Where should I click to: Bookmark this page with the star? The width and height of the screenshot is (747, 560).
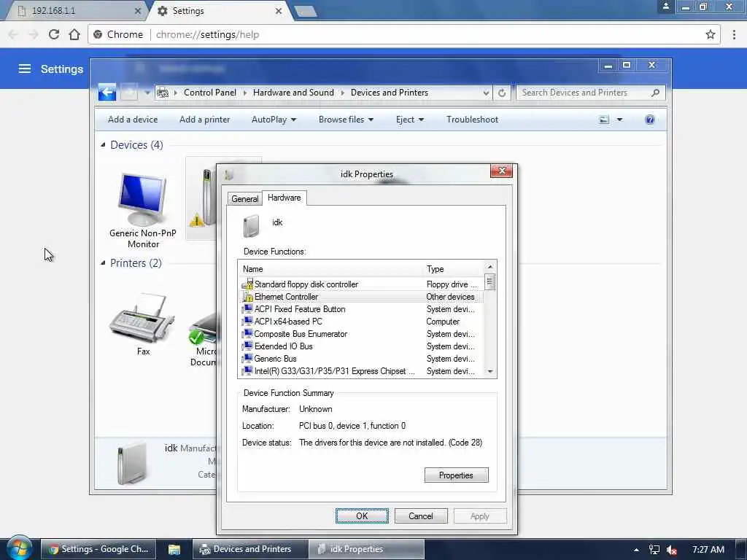pos(710,34)
